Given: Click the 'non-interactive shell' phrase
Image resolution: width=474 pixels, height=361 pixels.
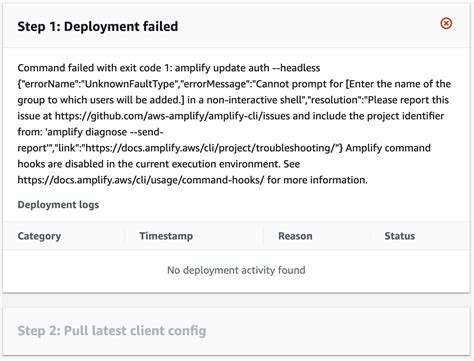Looking at the screenshot, I should point(254,100).
